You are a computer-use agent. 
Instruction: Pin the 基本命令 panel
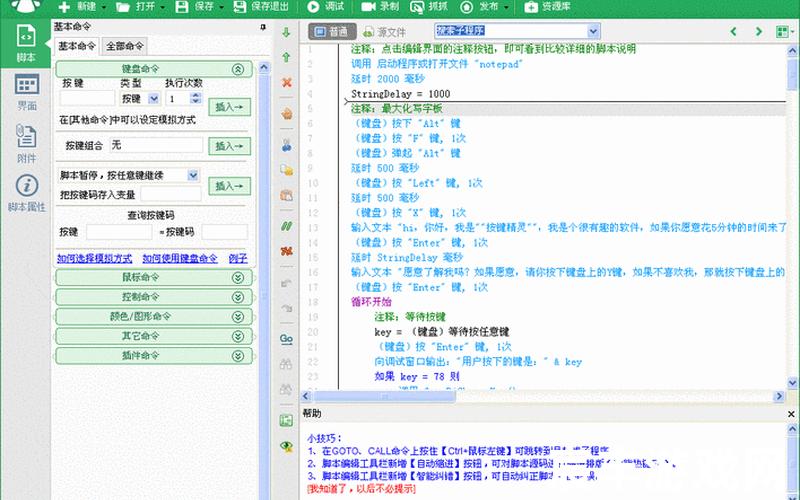click(263, 27)
